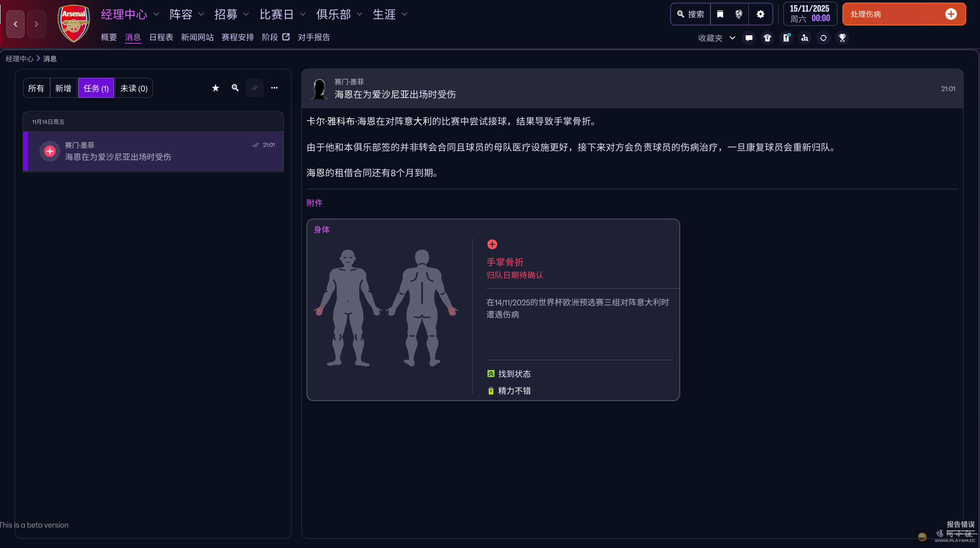Open the news report icon with badge

pos(786,38)
